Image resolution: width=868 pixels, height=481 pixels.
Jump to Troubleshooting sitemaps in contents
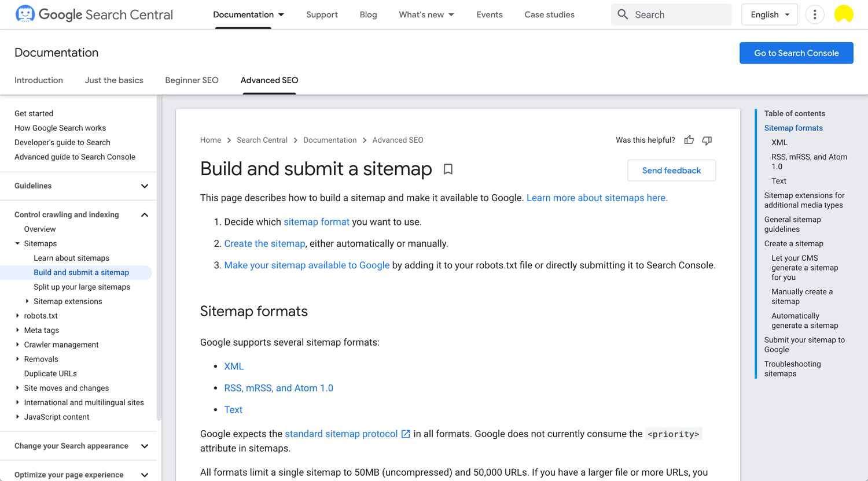point(792,369)
